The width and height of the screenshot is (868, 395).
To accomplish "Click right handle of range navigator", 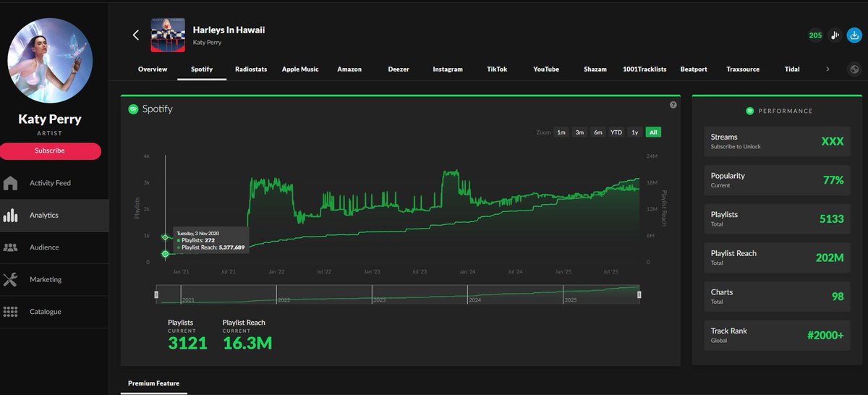I will pos(639,294).
